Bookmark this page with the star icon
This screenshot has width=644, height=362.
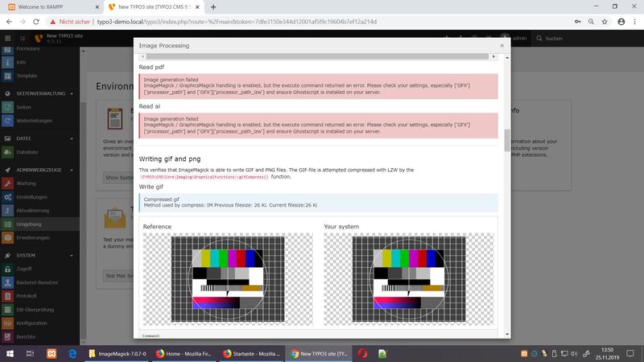pyautogui.click(x=605, y=22)
